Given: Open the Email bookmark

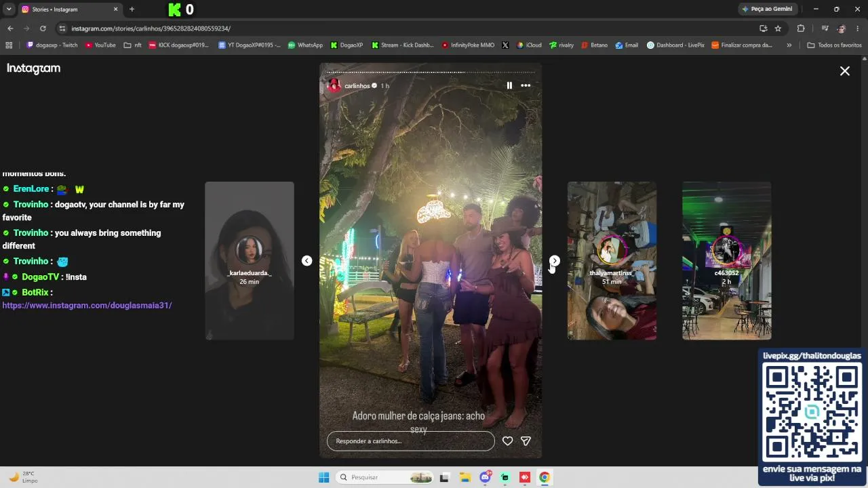Looking at the screenshot, I should click(627, 45).
